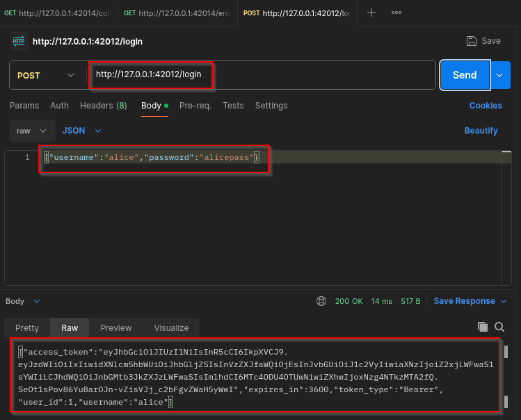
Task: Click the Save text button
Action: pyautogui.click(x=491, y=41)
